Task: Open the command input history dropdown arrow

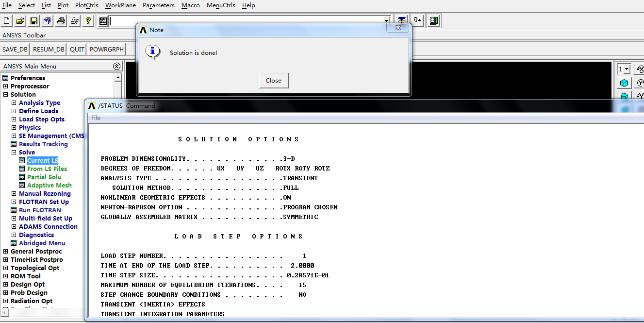Action: (x=386, y=20)
